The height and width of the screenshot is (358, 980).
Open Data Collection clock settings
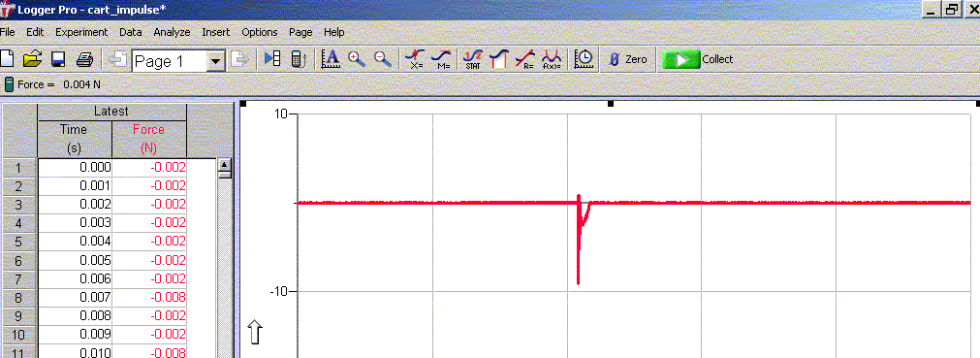pyautogui.click(x=584, y=59)
